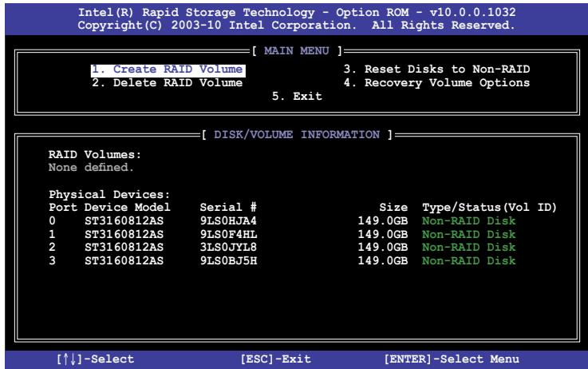Click Non-RAID Disk status for 9LS0BJ5H

click(469, 261)
